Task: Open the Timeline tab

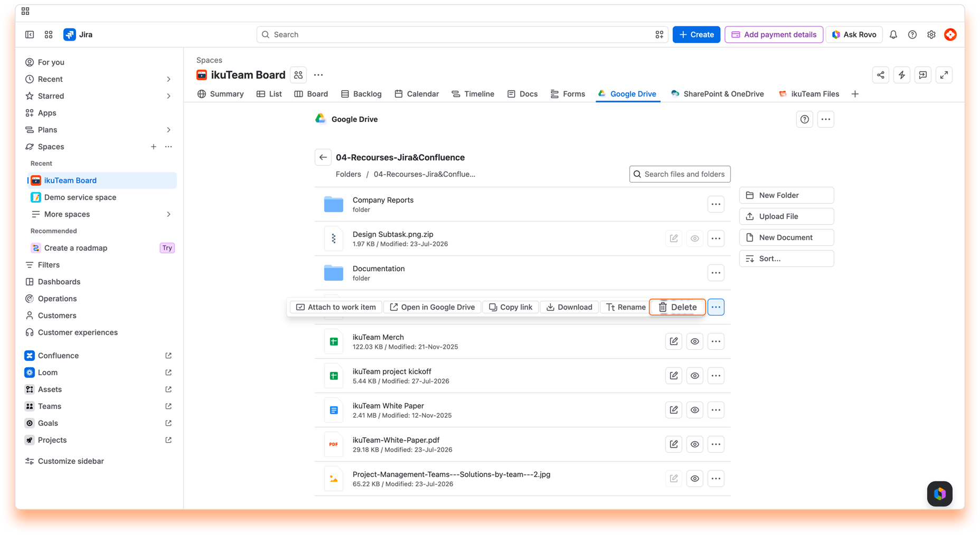Action: click(473, 94)
